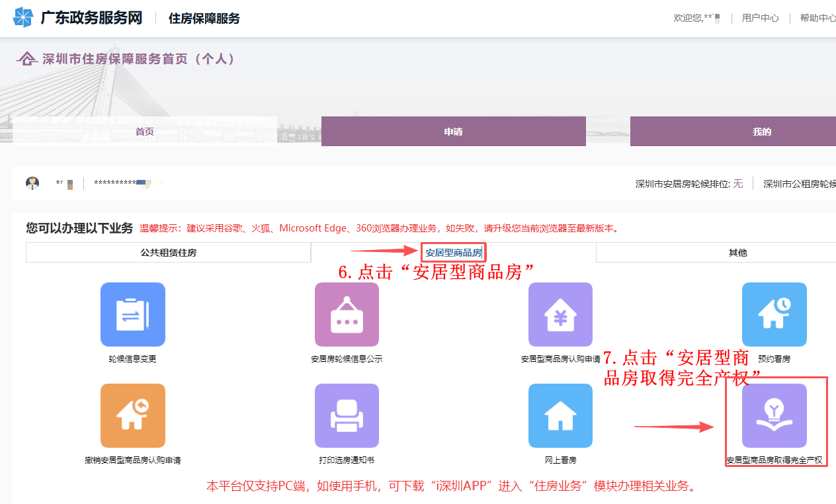Click the 帮助中心 link
Image resolution: width=836 pixels, height=504 pixels.
click(817, 19)
